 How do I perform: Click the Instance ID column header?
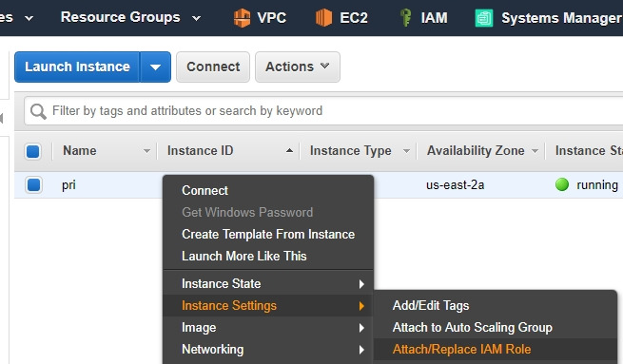click(201, 151)
